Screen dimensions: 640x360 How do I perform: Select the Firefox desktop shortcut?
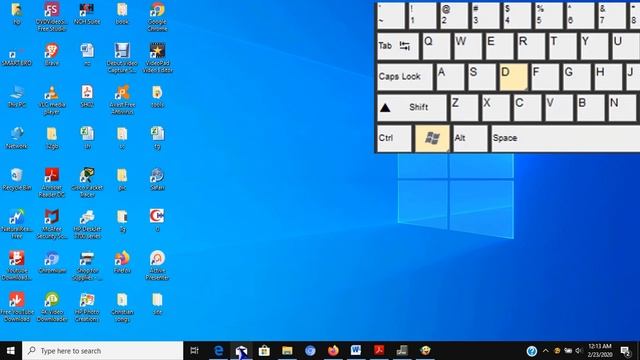coord(122,262)
